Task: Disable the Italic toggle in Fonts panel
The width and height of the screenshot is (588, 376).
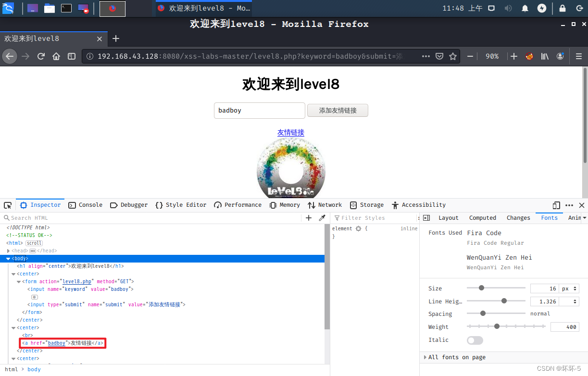Action: (x=475, y=340)
